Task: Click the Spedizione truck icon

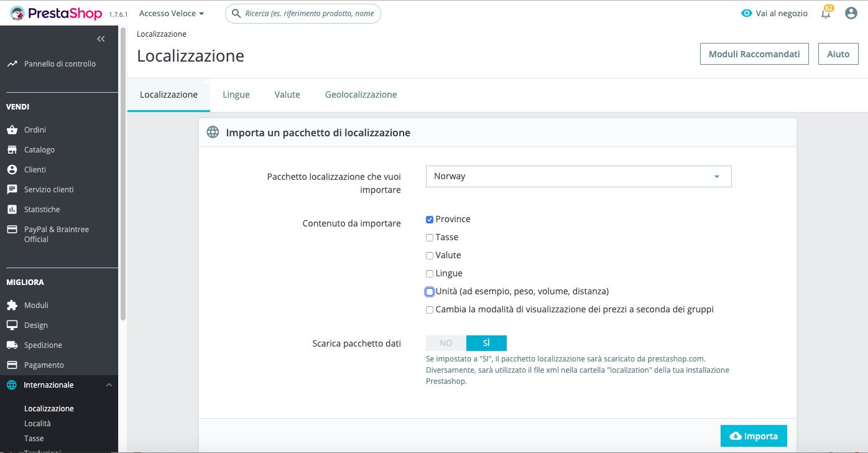Action: pos(12,345)
